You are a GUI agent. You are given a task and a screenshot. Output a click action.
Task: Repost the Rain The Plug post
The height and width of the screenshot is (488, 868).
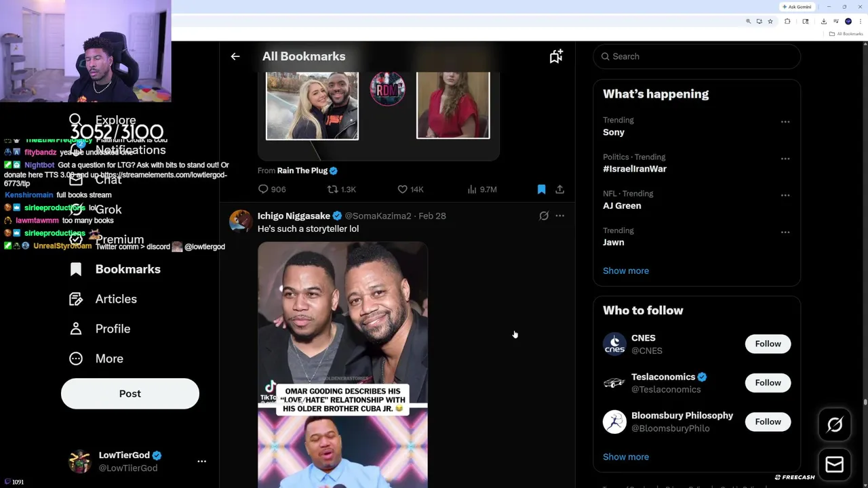click(341, 189)
